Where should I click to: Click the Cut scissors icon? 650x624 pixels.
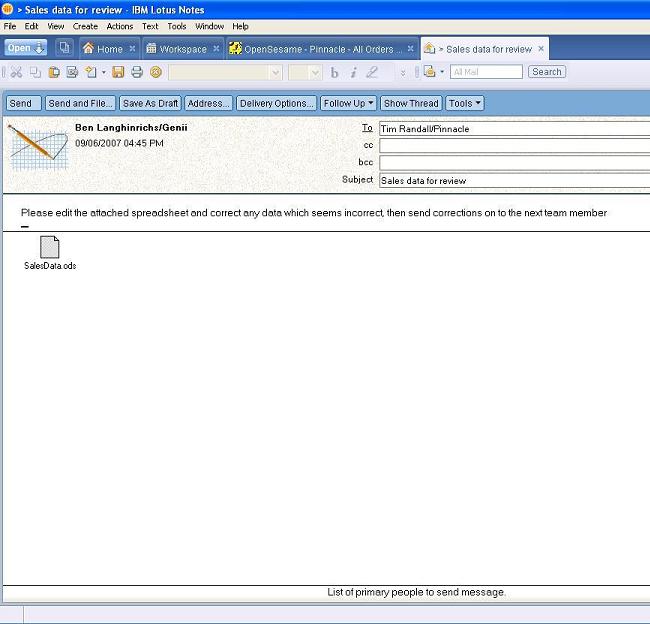(x=17, y=72)
